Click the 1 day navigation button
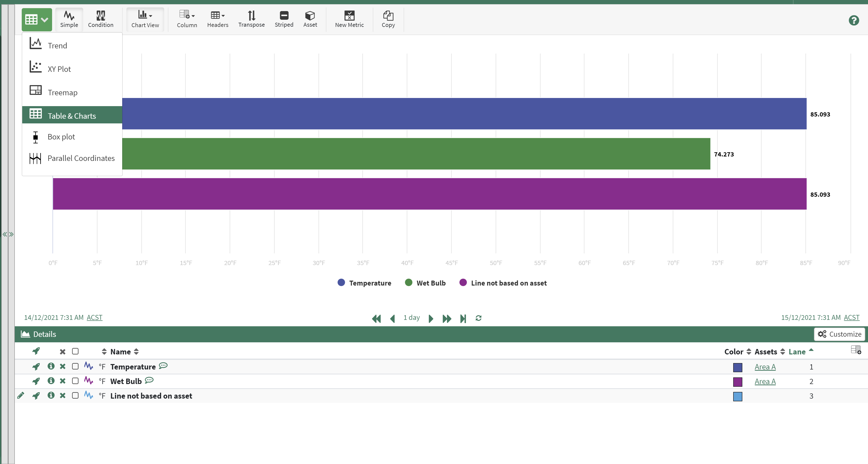This screenshot has width=868, height=464. coord(412,318)
